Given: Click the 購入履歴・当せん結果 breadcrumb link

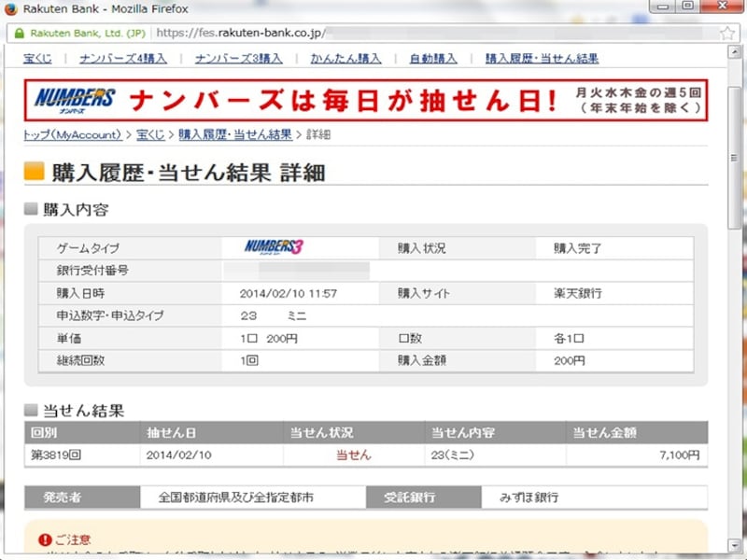Looking at the screenshot, I should click(x=235, y=134).
